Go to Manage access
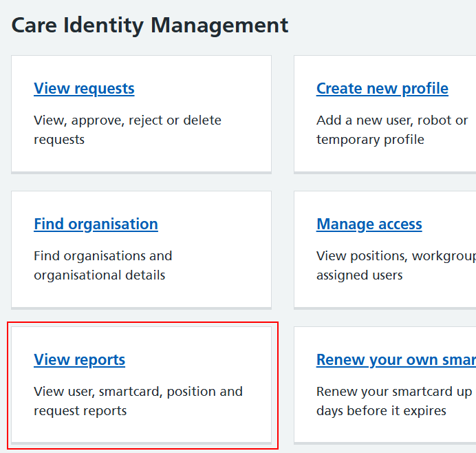The image size is (476, 453). [369, 224]
